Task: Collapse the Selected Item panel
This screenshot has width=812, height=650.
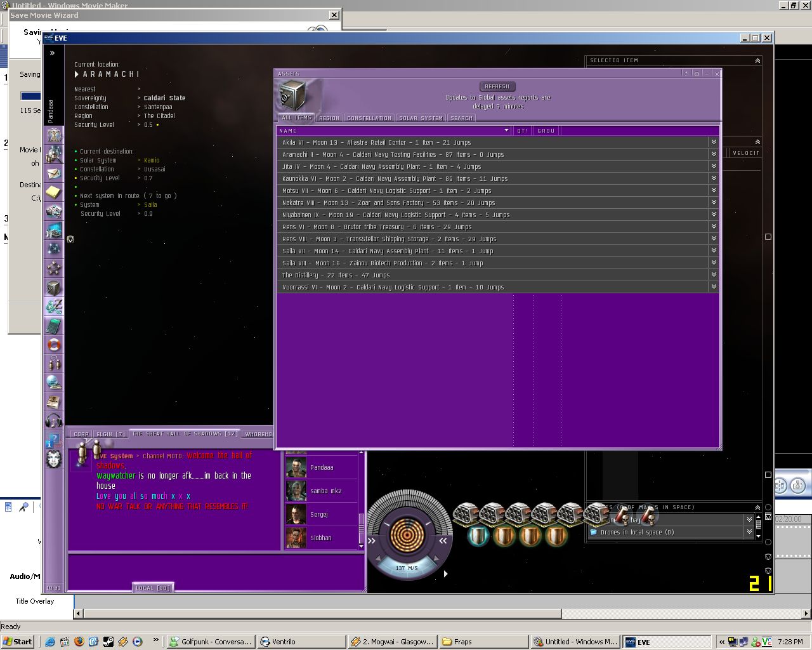Action: tap(757, 61)
